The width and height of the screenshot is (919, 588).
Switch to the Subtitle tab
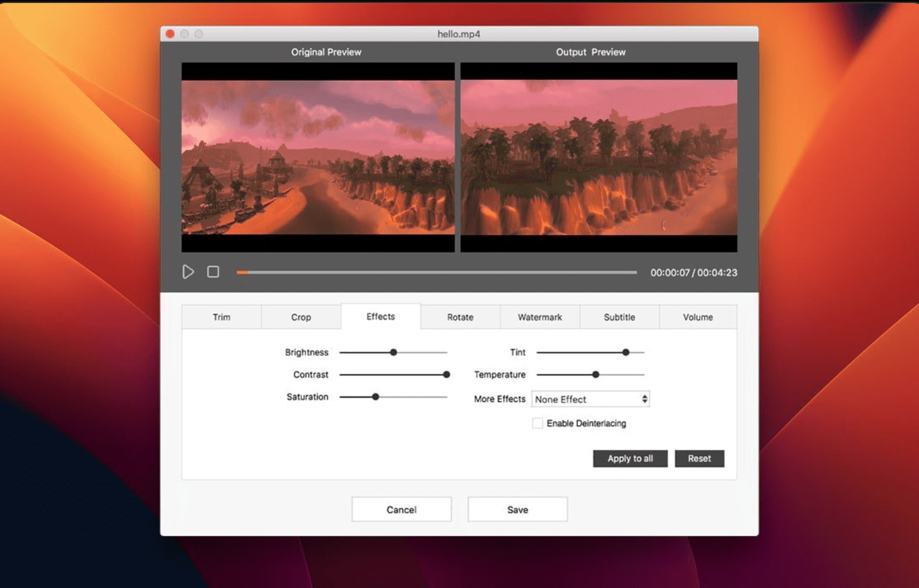click(619, 317)
